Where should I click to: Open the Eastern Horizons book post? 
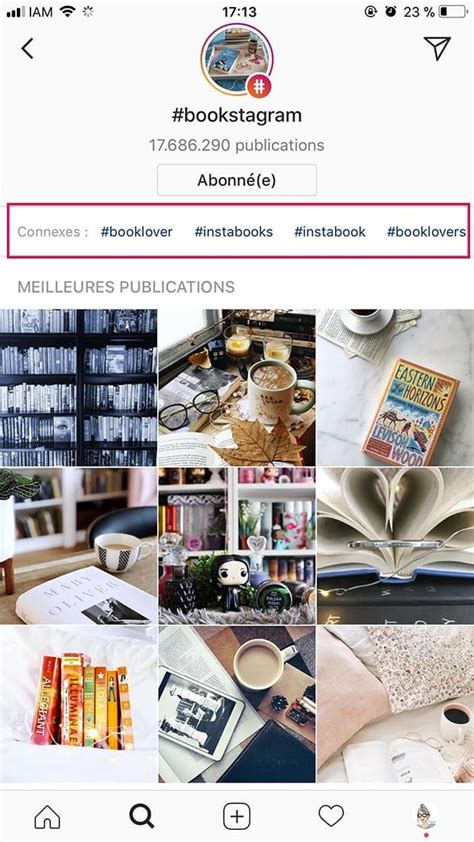(396, 387)
